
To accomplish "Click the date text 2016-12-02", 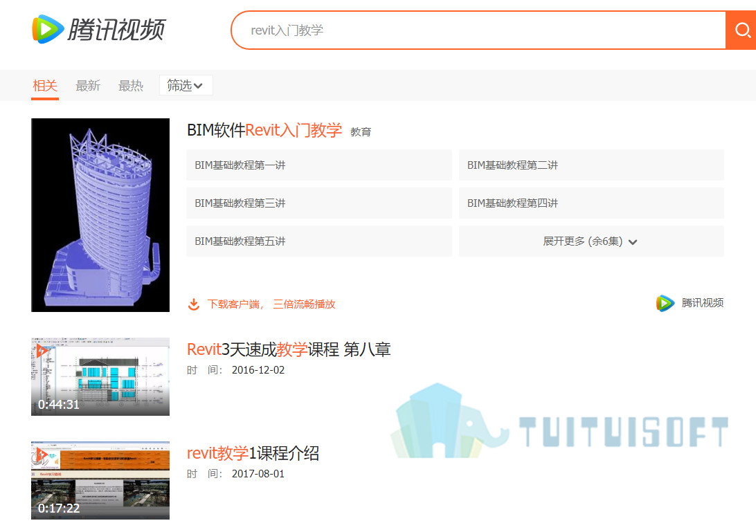I will [x=258, y=370].
